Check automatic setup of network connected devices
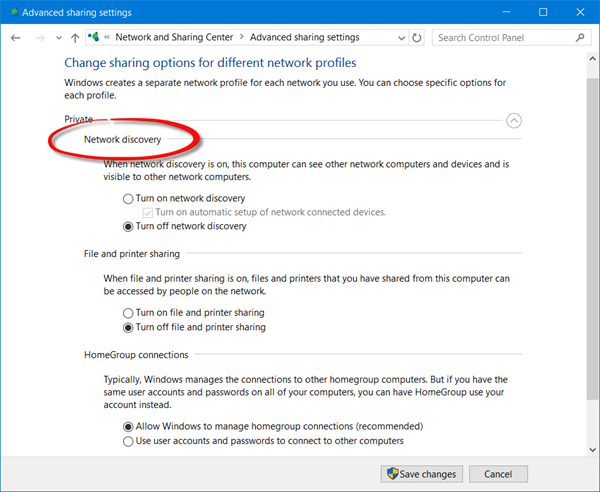The image size is (600, 492). [x=149, y=213]
